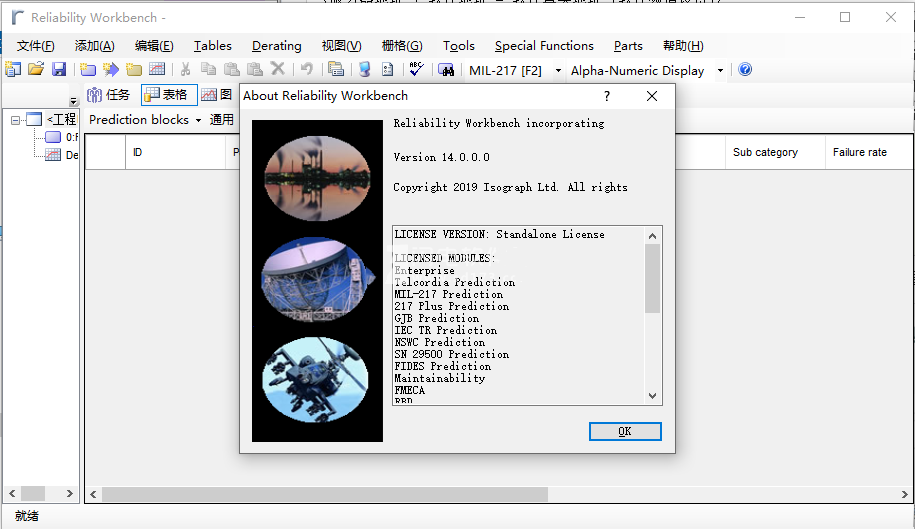Click the license list vertical scrollbar thumb
The image size is (915, 529).
pos(652,279)
